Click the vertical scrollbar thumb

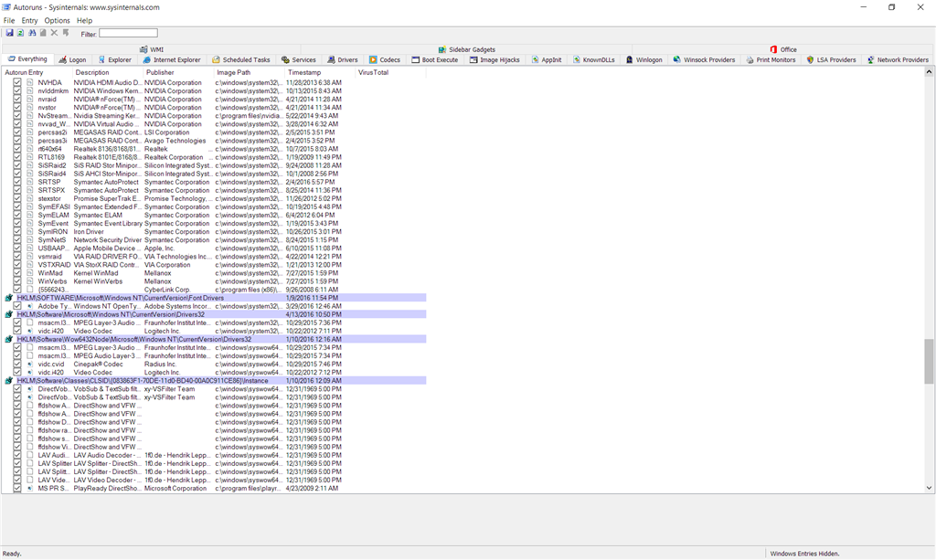(x=929, y=361)
